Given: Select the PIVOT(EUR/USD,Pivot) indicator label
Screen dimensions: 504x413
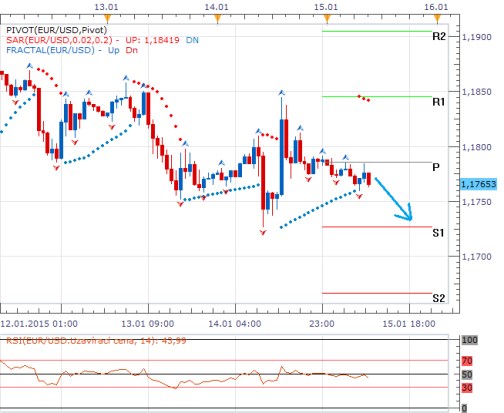Looking at the screenshot, I should click(x=57, y=30).
